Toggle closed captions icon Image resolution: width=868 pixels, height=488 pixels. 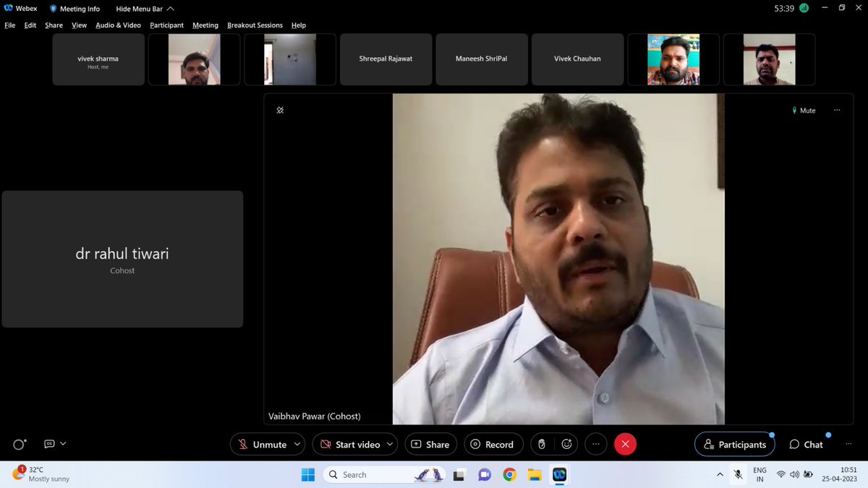coord(49,444)
